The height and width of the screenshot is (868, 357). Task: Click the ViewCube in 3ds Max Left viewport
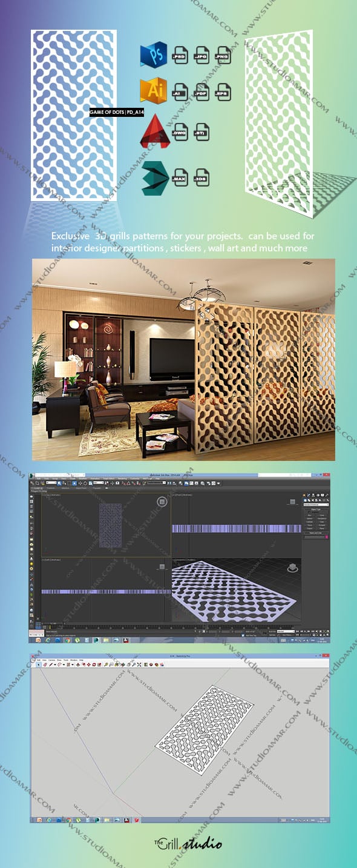coord(162,566)
